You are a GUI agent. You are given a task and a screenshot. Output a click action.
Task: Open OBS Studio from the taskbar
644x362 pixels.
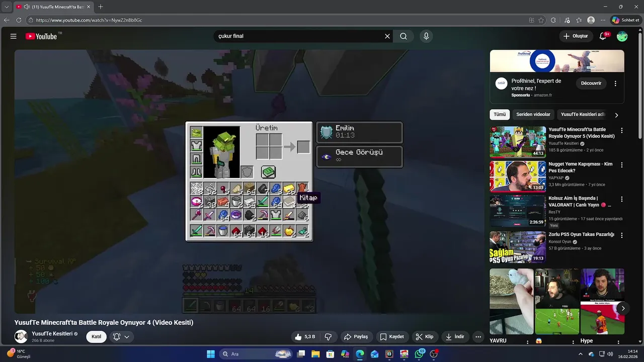[434, 354]
